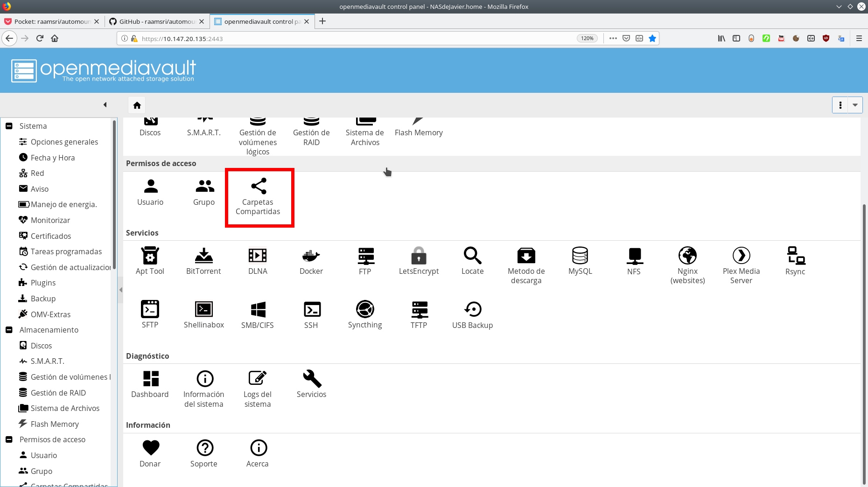The width and height of the screenshot is (868, 487).
Task: Bookmark star in the address bar
Action: [x=652, y=38]
